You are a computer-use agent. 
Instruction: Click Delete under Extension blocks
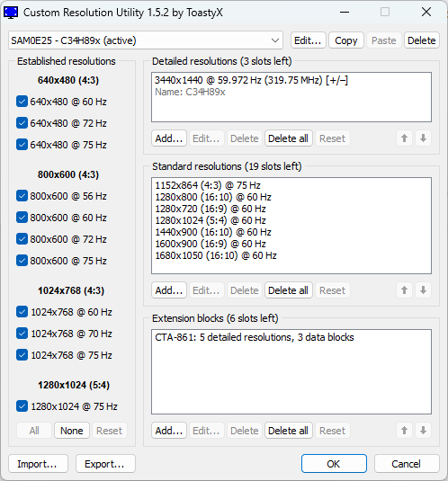point(245,431)
